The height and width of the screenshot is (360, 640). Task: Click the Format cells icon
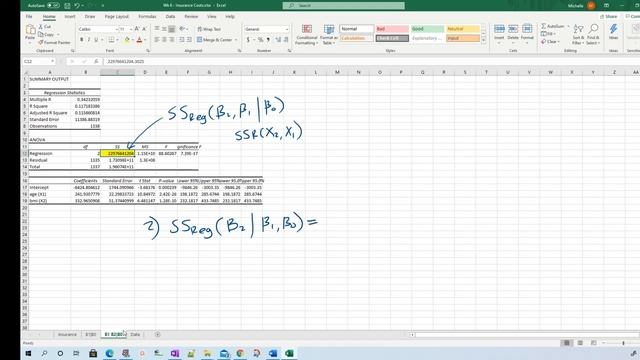(527, 29)
